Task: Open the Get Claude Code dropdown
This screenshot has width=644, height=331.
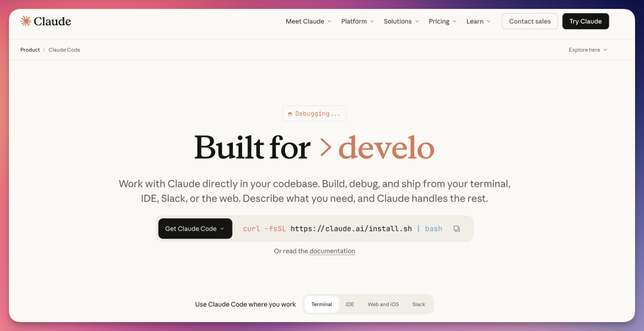Action: [195, 228]
